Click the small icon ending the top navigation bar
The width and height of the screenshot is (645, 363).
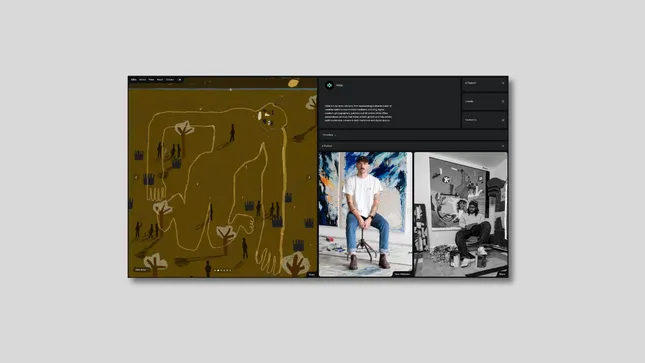coord(180,79)
